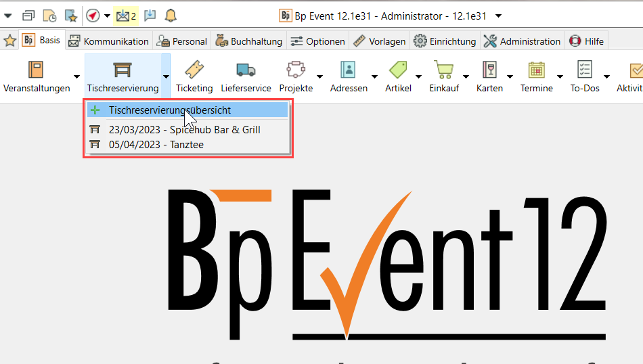Click the Ticketing toolbar icon
643x364 pixels.
194,70
